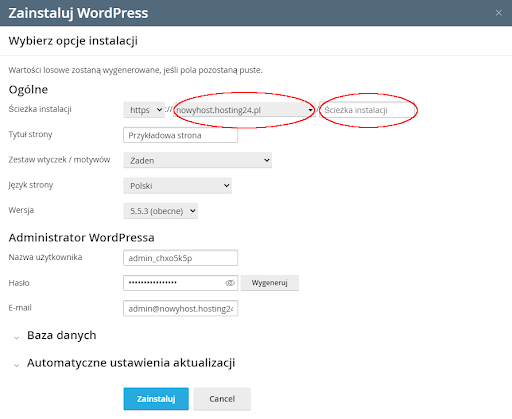Click the Ogólne section heading

pos(28,90)
